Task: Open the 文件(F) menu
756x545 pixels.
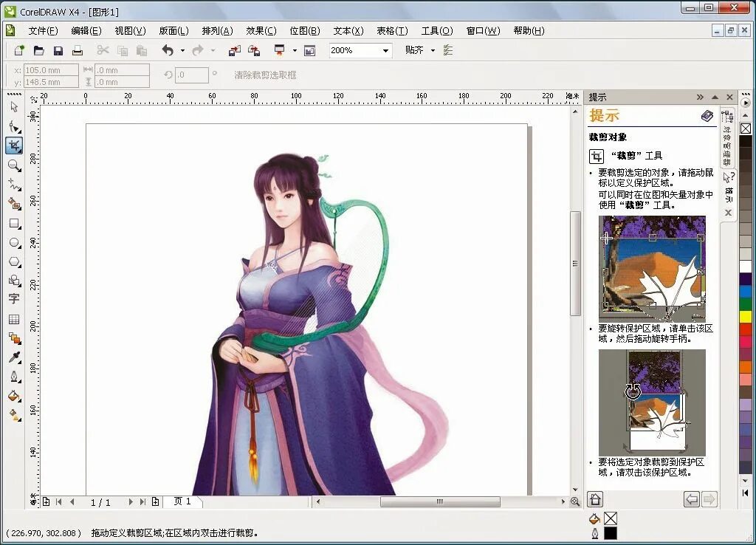Action: [43, 31]
